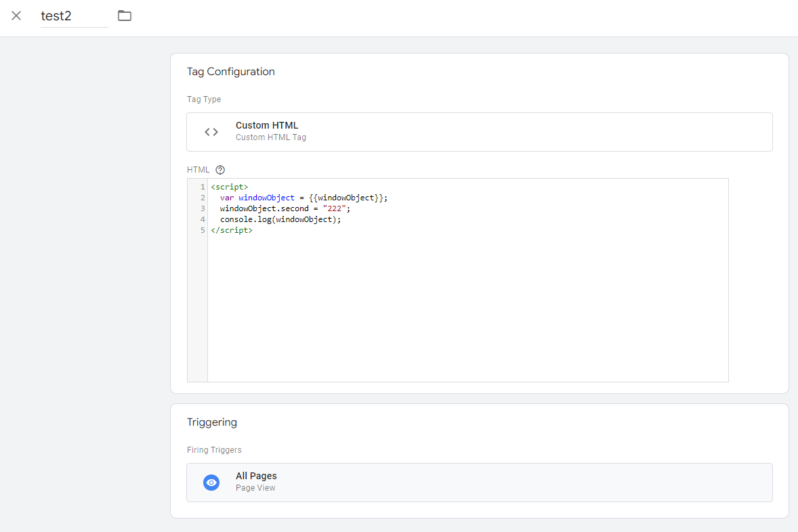
Task: Edit the tag name field test2
Action: coord(75,16)
